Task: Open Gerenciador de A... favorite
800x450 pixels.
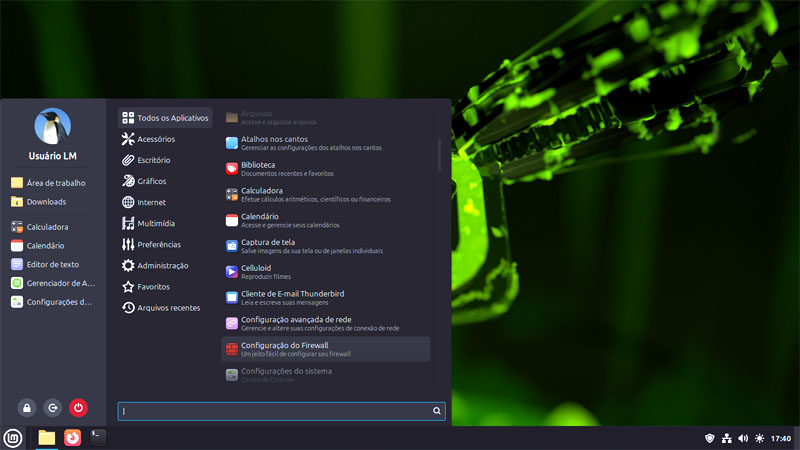Action: tap(53, 283)
